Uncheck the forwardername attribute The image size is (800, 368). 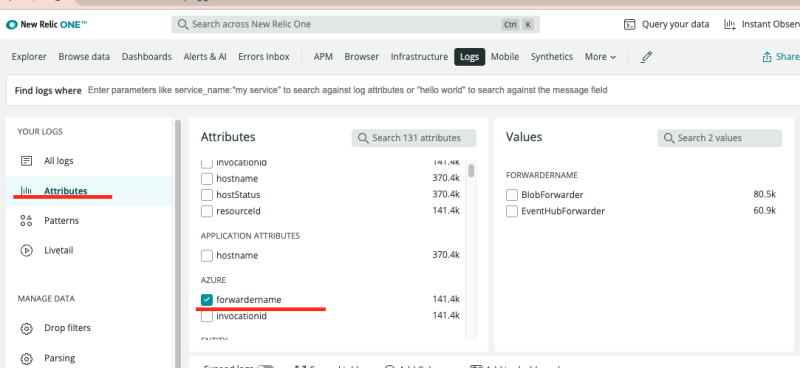[207, 300]
